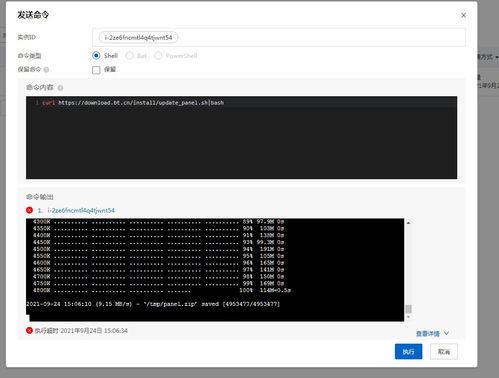This screenshot has height=378, width=499.
Task: Click the output scrollbar thumb
Action: [408, 309]
